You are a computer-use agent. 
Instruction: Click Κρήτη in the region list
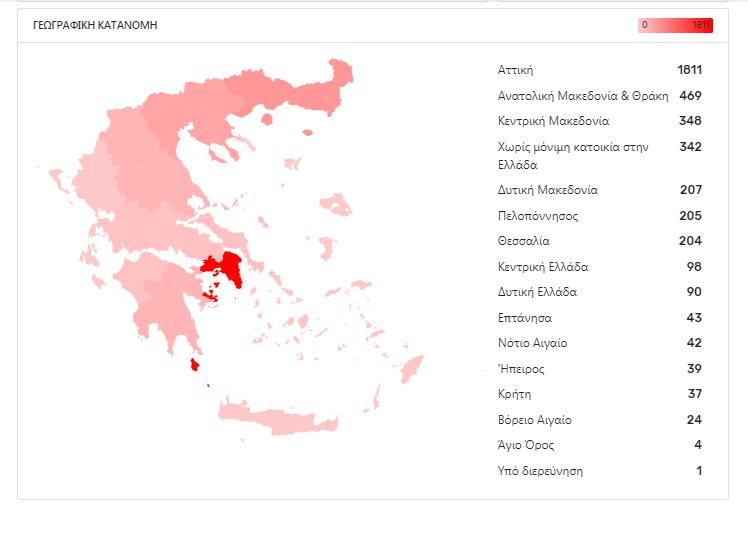[x=514, y=394]
